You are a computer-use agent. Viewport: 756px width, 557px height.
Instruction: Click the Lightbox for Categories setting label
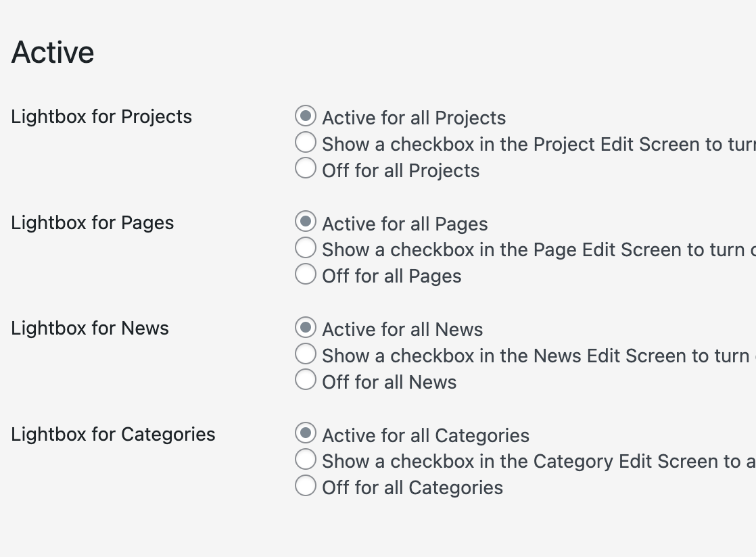point(112,434)
